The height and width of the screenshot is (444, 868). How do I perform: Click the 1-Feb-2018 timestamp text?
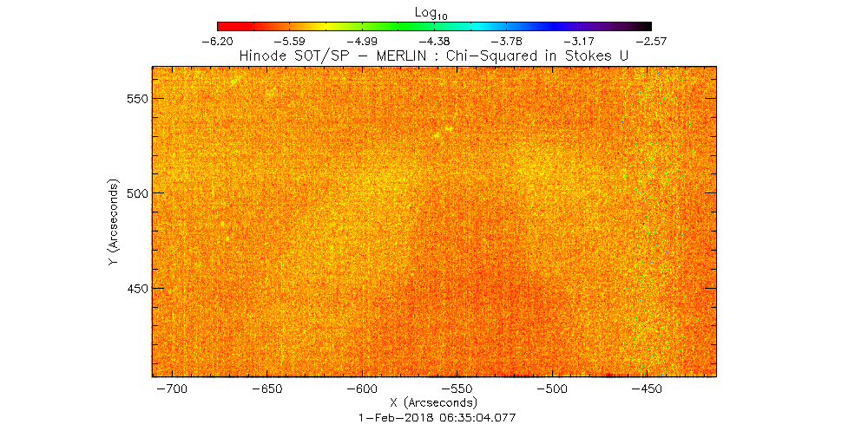[x=434, y=417]
